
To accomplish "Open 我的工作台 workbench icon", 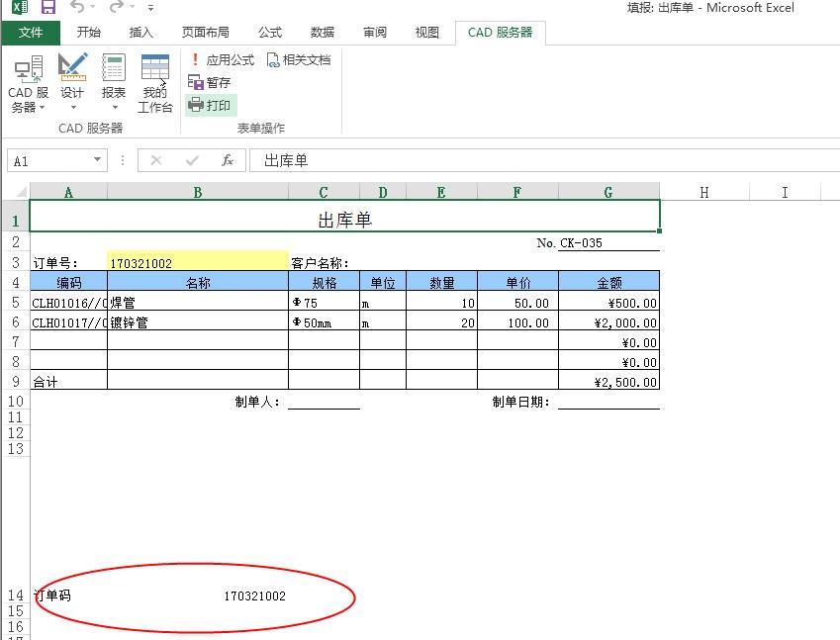I will pyautogui.click(x=154, y=83).
